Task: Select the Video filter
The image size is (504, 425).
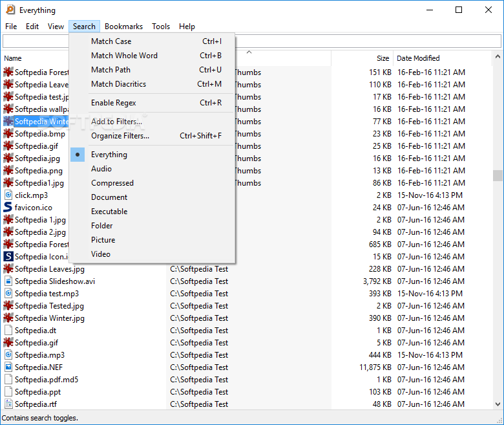Action: (x=152, y=254)
